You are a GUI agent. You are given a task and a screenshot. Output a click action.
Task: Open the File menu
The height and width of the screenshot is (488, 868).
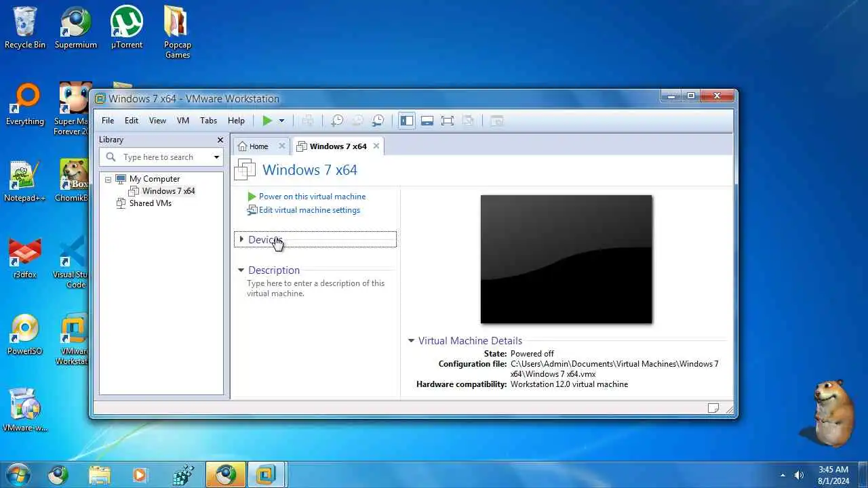click(x=108, y=121)
